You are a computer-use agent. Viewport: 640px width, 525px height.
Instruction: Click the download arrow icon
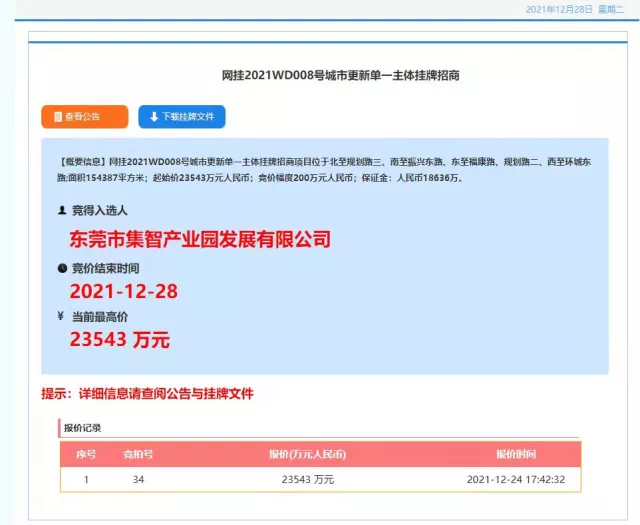click(x=154, y=117)
